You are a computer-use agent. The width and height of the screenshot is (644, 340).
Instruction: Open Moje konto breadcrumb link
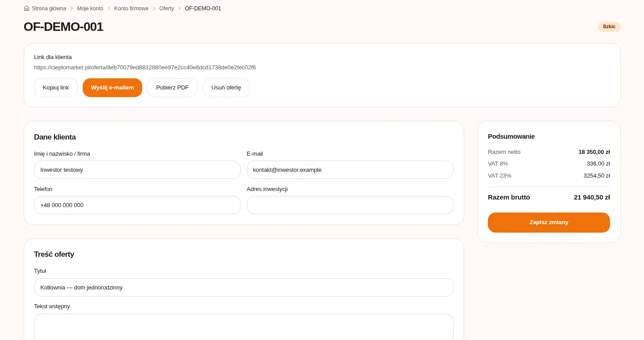(x=90, y=8)
